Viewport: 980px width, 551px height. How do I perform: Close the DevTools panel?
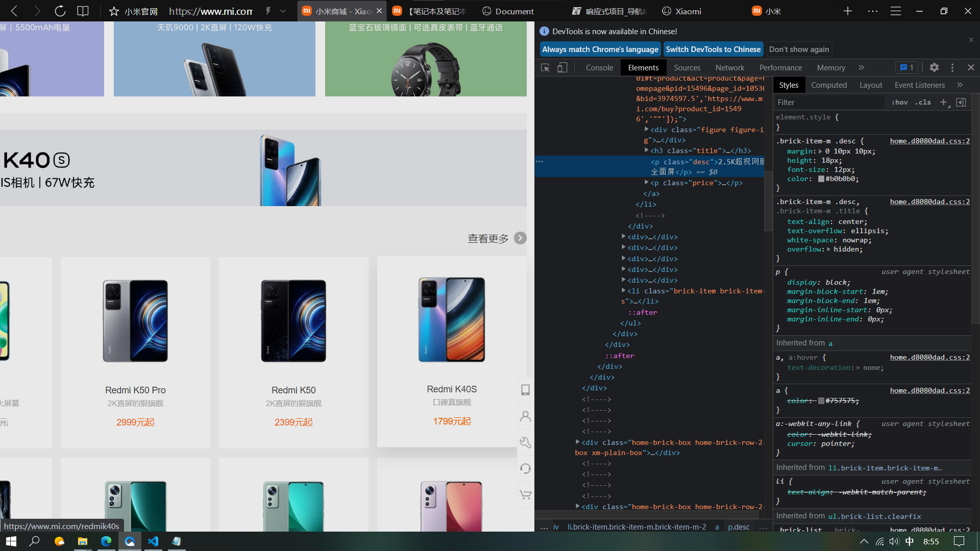pos(971,67)
